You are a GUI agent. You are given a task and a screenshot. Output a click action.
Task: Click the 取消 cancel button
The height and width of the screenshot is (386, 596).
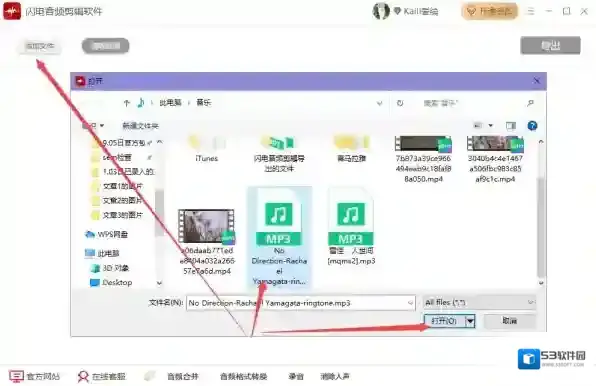point(510,321)
